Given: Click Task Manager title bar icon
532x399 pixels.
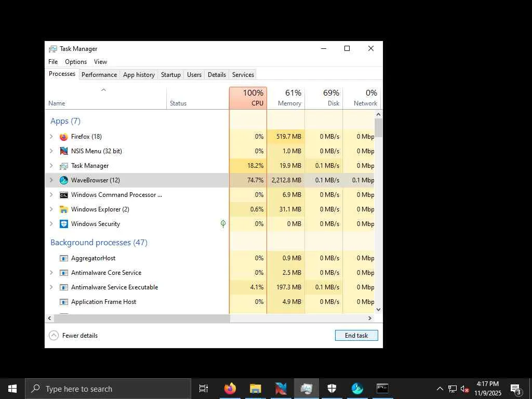Looking at the screenshot, I should pos(52,49).
